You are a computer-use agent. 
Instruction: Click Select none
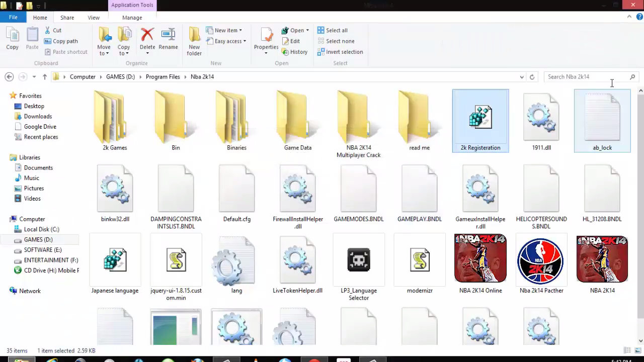[336, 41]
